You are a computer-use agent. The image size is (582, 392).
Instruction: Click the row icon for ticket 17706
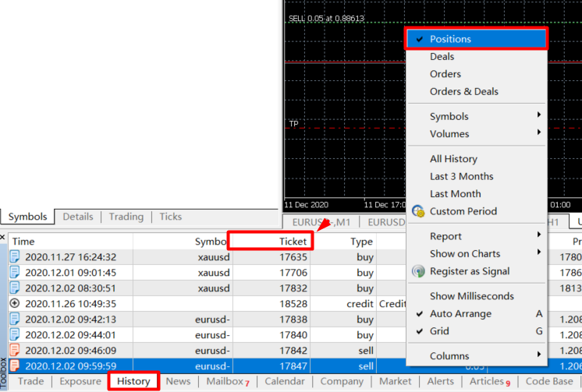click(x=15, y=273)
